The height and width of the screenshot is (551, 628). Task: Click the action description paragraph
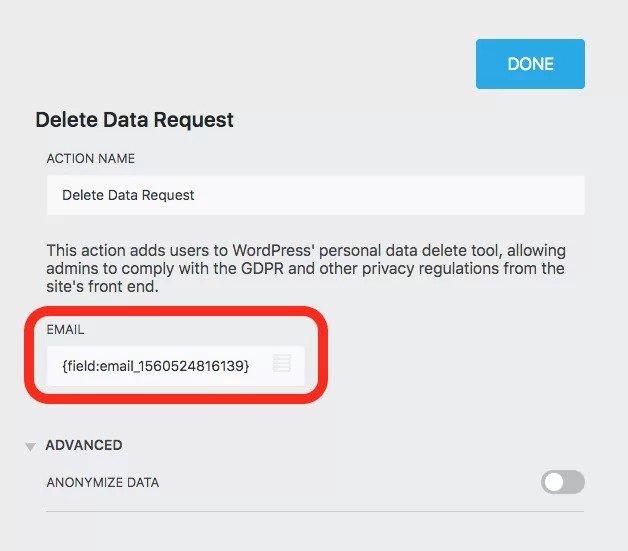coord(310,268)
